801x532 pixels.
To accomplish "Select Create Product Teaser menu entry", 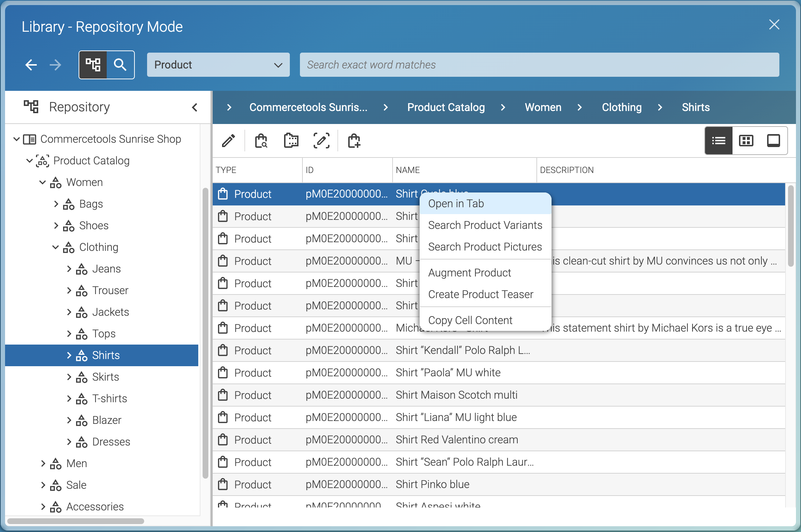I will pyautogui.click(x=481, y=294).
